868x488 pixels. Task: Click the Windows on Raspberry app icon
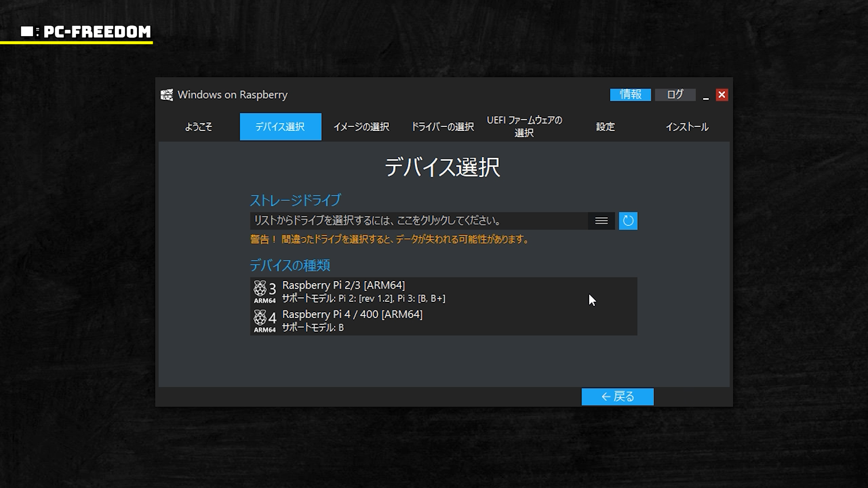pos(167,95)
